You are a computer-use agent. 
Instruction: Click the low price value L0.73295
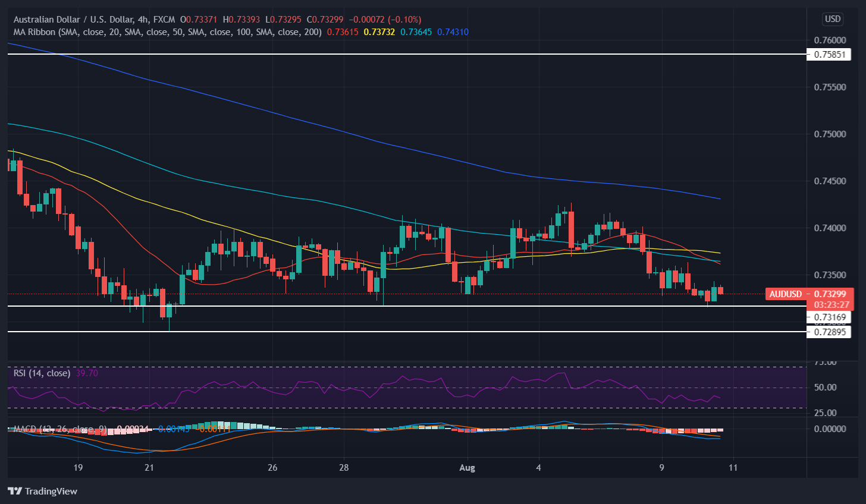pyautogui.click(x=283, y=20)
